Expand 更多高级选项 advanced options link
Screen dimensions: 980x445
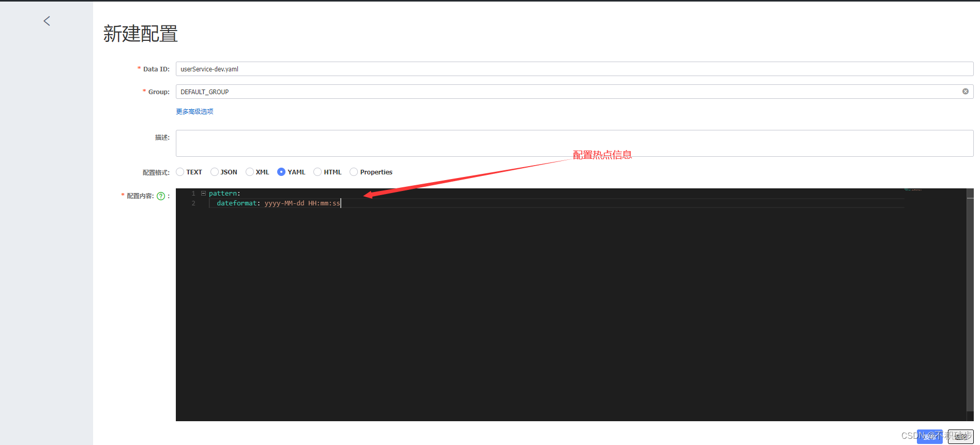(x=194, y=111)
